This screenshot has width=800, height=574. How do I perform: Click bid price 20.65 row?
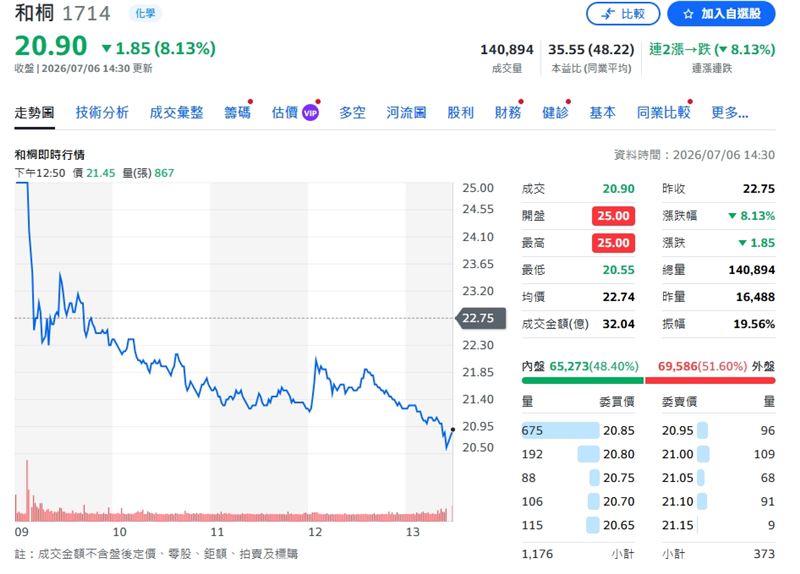578,525
